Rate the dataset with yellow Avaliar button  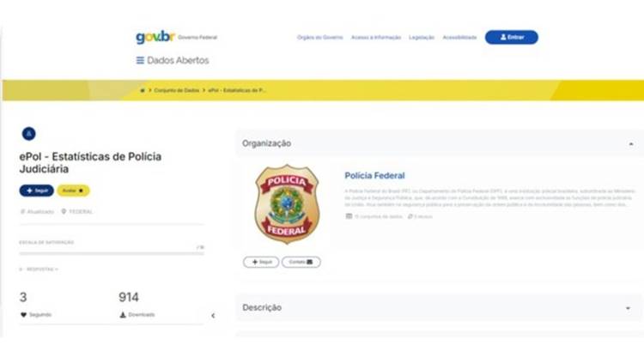click(73, 191)
